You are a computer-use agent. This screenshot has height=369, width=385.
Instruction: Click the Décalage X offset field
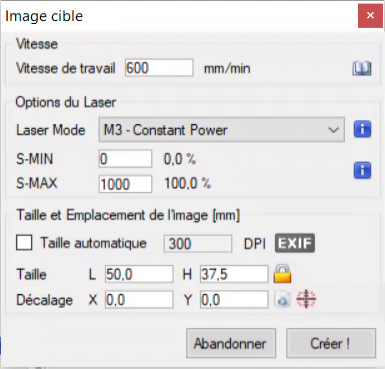coord(139,299)
